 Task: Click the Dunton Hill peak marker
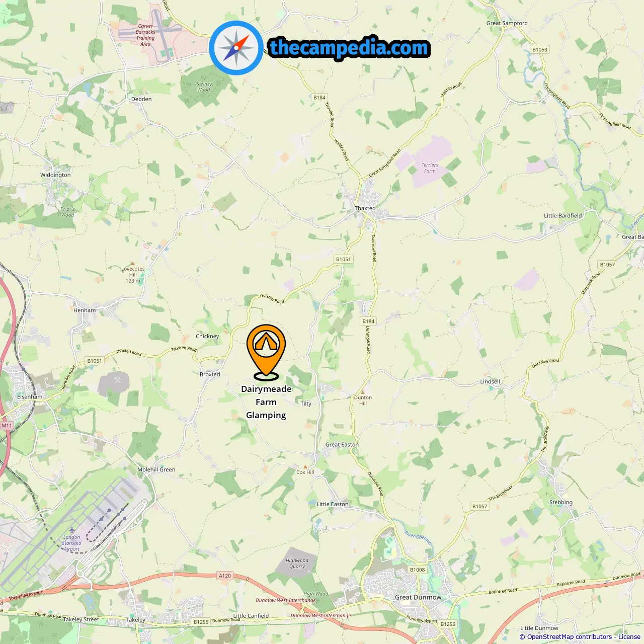[363, 391]
